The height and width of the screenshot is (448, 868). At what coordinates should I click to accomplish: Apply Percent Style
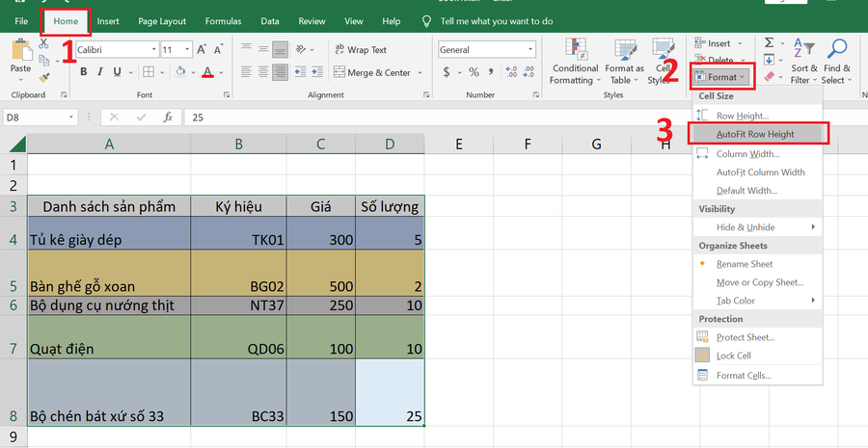point(474,72)
